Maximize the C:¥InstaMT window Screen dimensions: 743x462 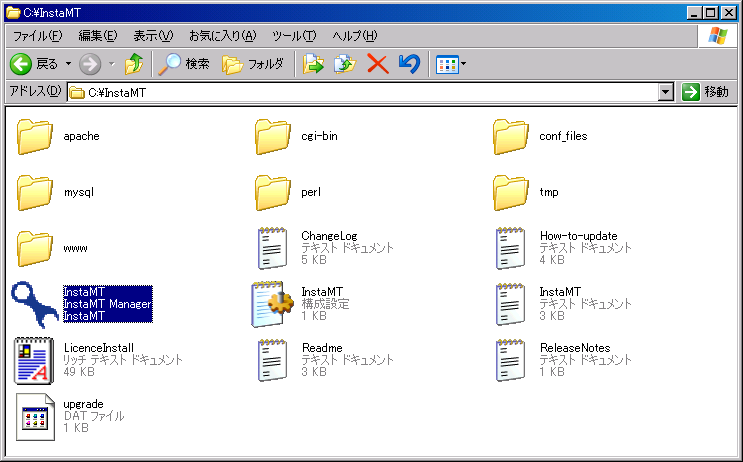[710, 13]
